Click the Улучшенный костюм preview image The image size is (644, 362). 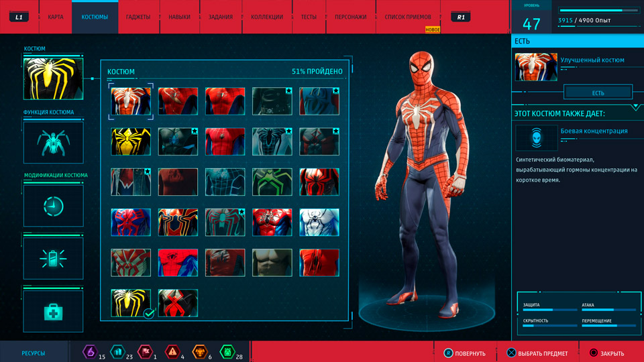point(536,66)
